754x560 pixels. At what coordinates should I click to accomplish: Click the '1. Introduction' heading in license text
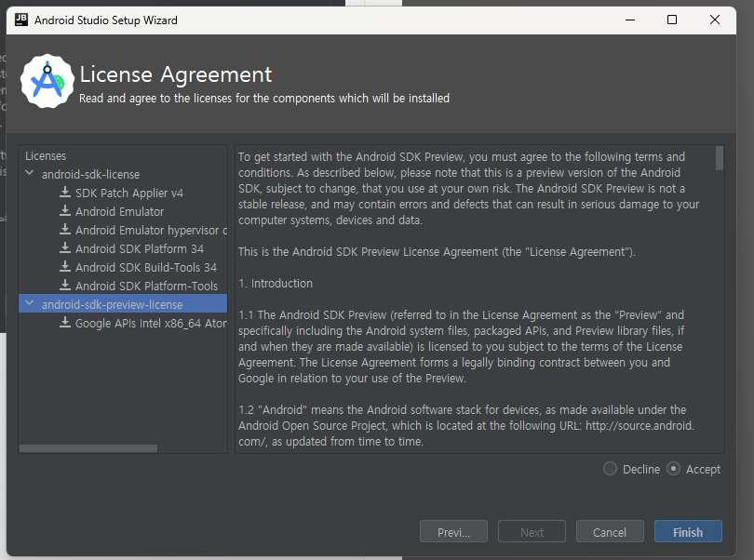pos(276,284)
